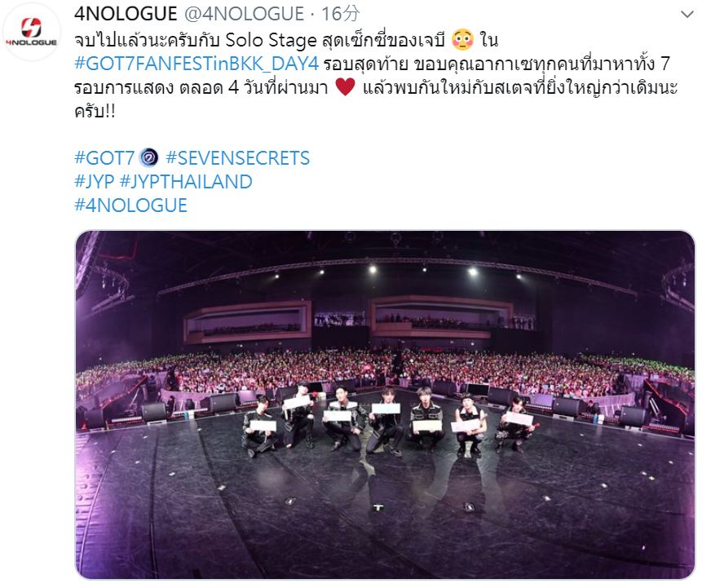The height and width of the screenshot is (588, 711).
Task: Click the Solo Stage tweet text
Action: point(271,40)
